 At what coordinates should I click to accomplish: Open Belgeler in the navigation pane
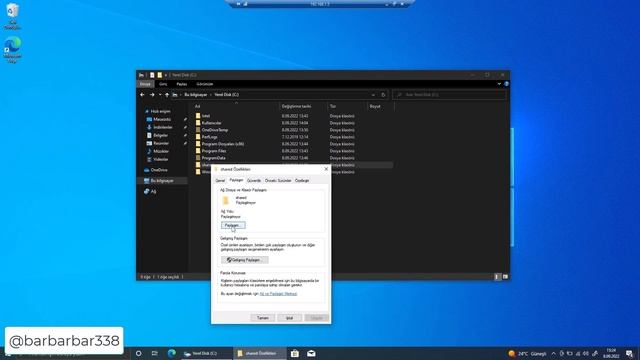click(x=160, y=135)
